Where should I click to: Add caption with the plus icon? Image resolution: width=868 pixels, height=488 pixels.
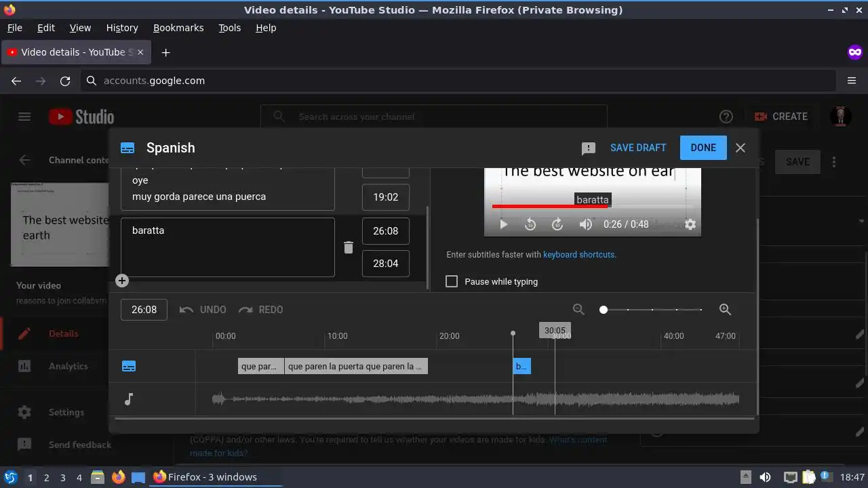tap(122, 281)
